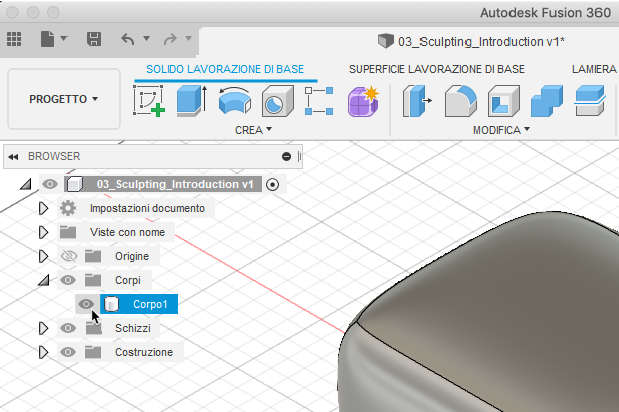Expand the Viste con nome node
The width and height of the screenshot is (619, 412).
coord(43,232)
